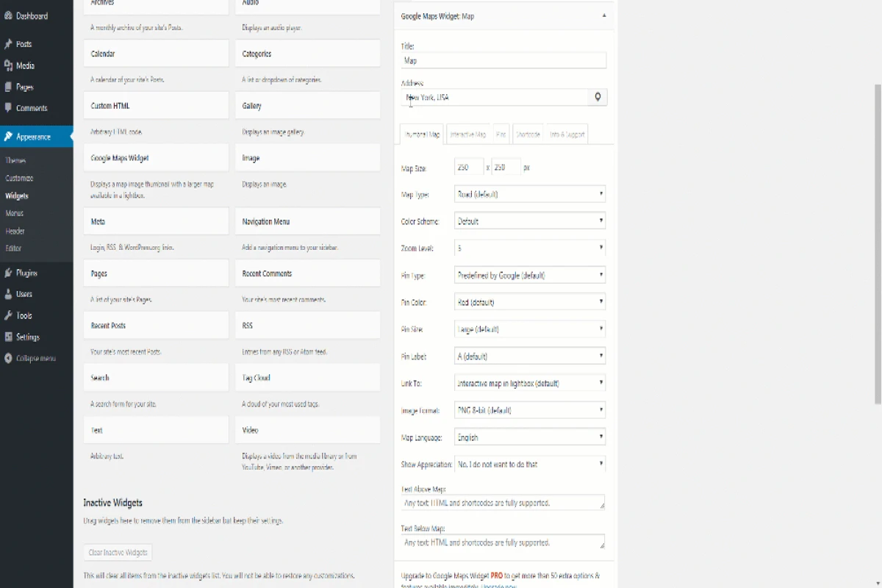Click inside the widget Title field
Screen dimensions: 882x588
click(x=502, y=60)
